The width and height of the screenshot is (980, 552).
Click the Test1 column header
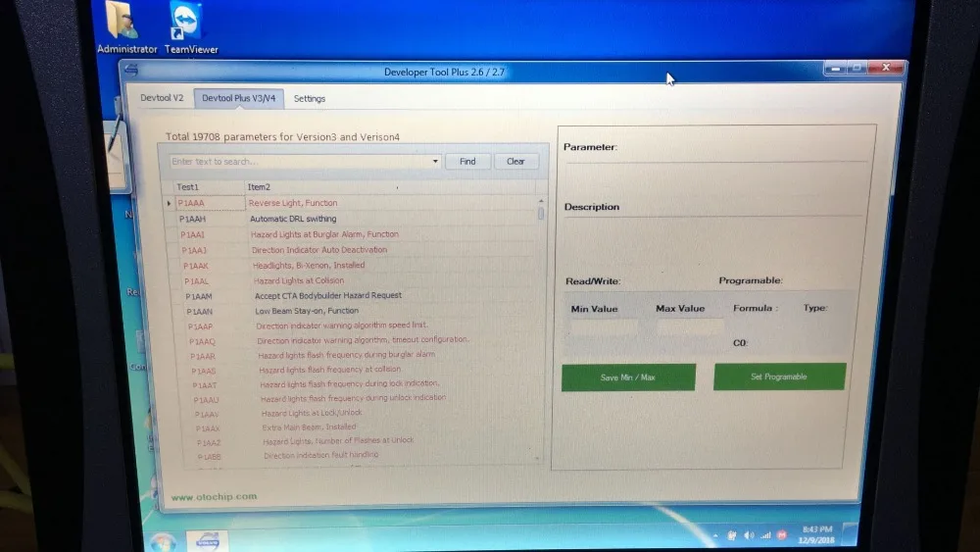coord(209,187)
